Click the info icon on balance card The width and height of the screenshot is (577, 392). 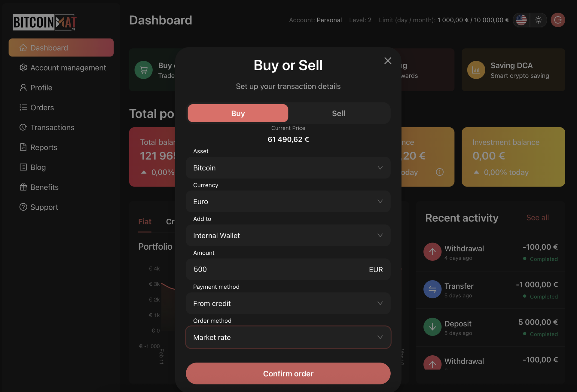tap(440, 172)
